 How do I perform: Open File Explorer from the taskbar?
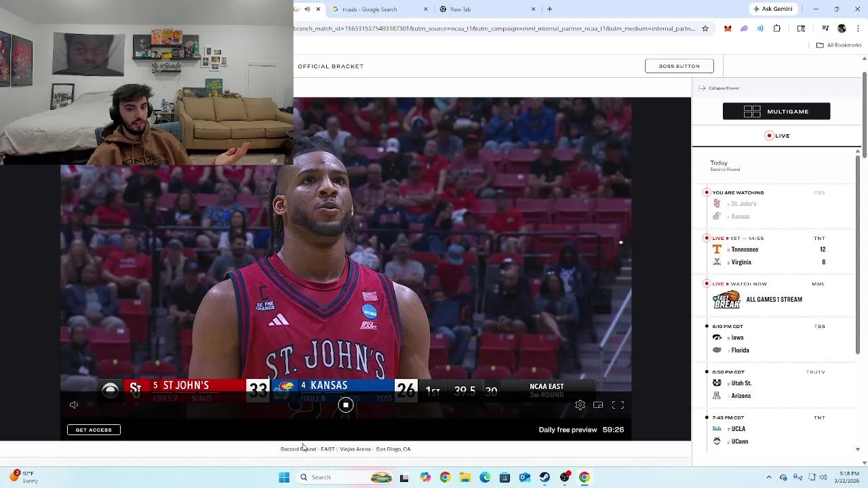(x=465, y=477)
